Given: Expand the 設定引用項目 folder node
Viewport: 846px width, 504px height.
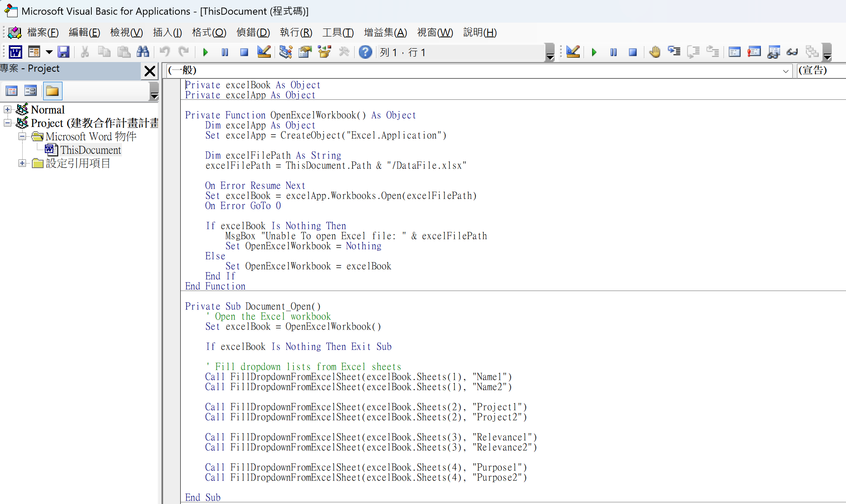Looking at the screenshot, I should coord(22,163).
